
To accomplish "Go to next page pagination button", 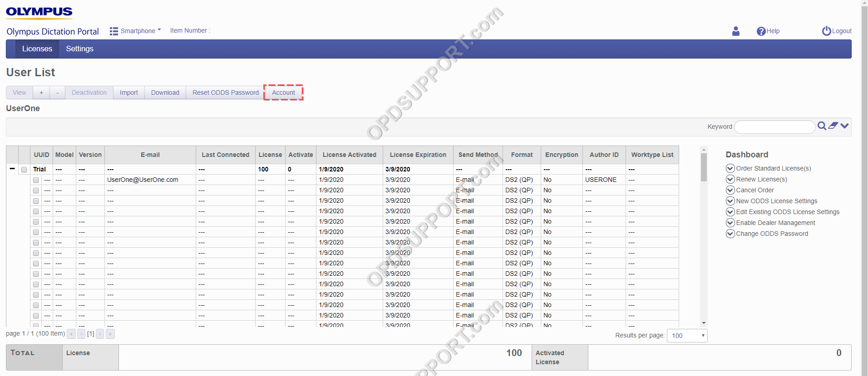I will pyautogui.click(x=100, y=334).
